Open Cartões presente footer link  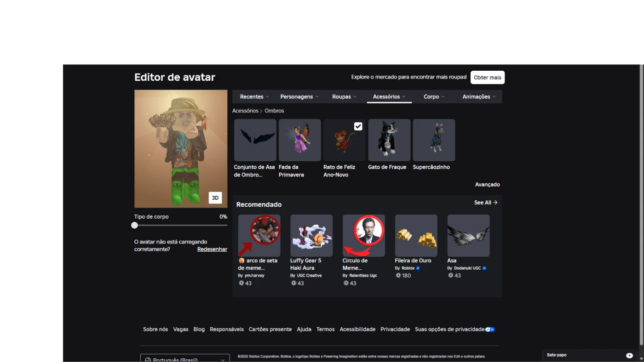click(x=270, y=329)
